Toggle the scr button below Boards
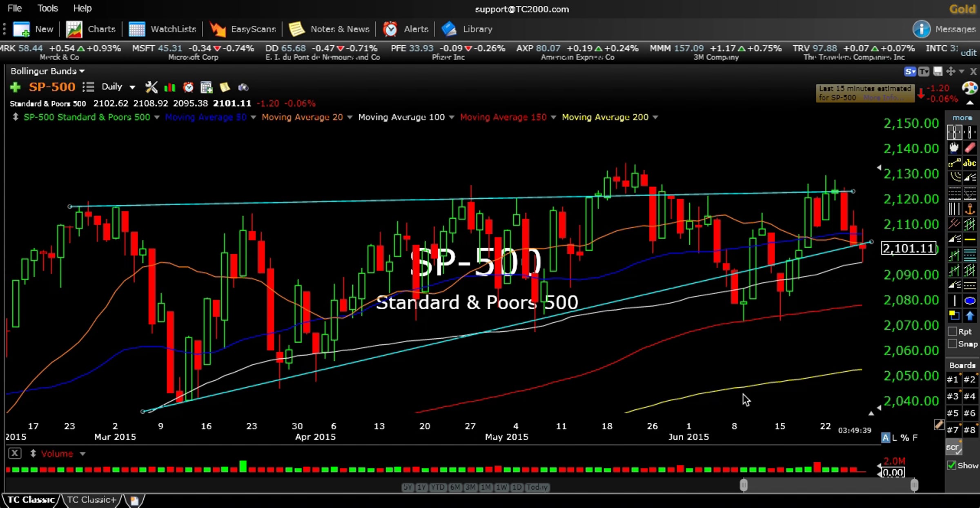The image size is (980, 508). [x=954, y=448]
